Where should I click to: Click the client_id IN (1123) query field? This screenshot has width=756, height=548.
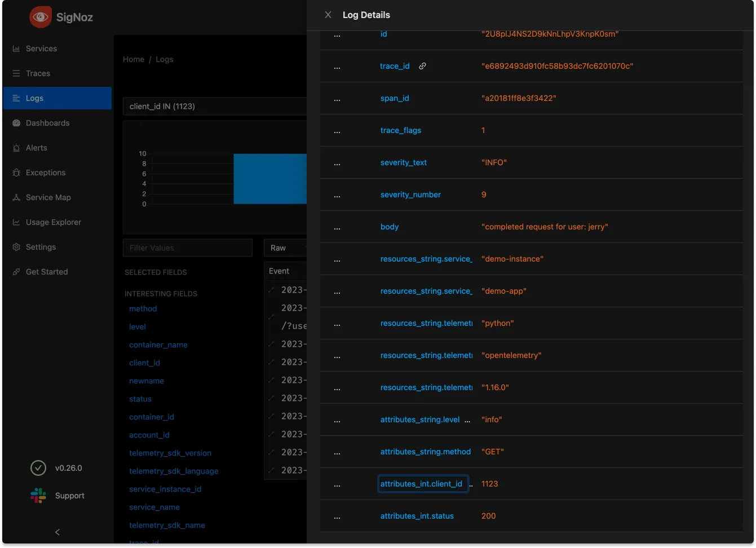[215, 106]
